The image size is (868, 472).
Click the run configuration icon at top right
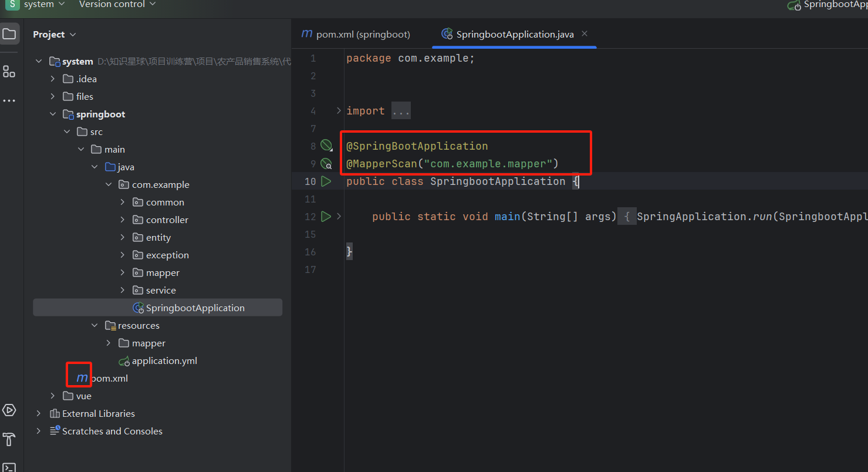click(795, 5)
